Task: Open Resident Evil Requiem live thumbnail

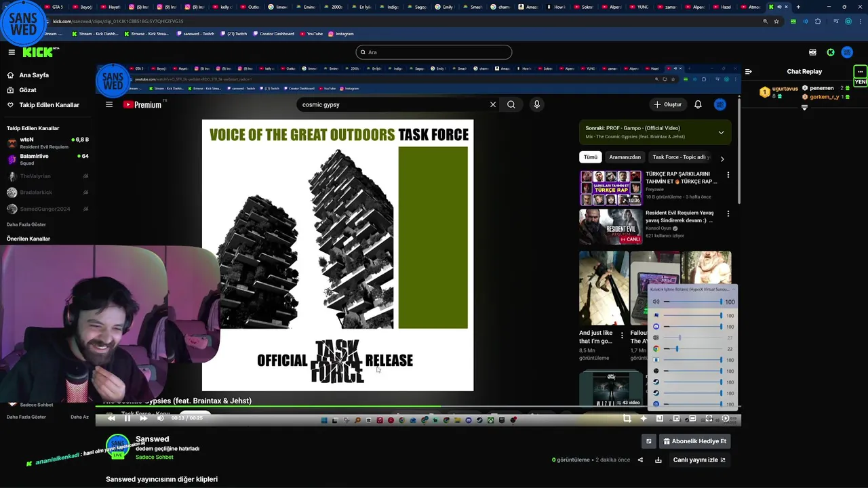Action: pos(610,226)
